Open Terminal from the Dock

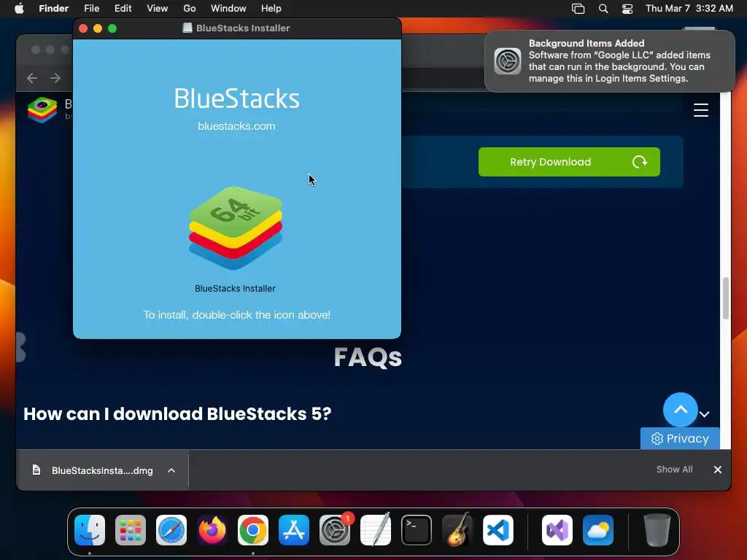coord(417,530)
